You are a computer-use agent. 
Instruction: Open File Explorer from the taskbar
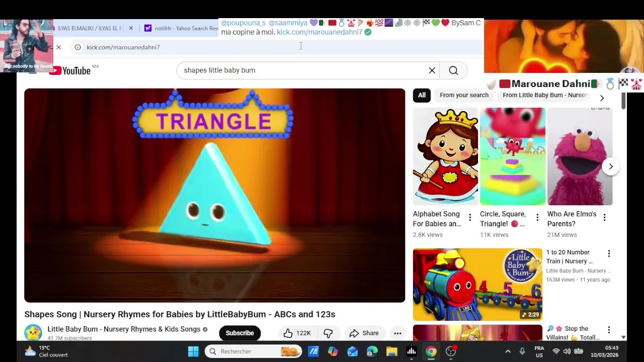[392, 351]
